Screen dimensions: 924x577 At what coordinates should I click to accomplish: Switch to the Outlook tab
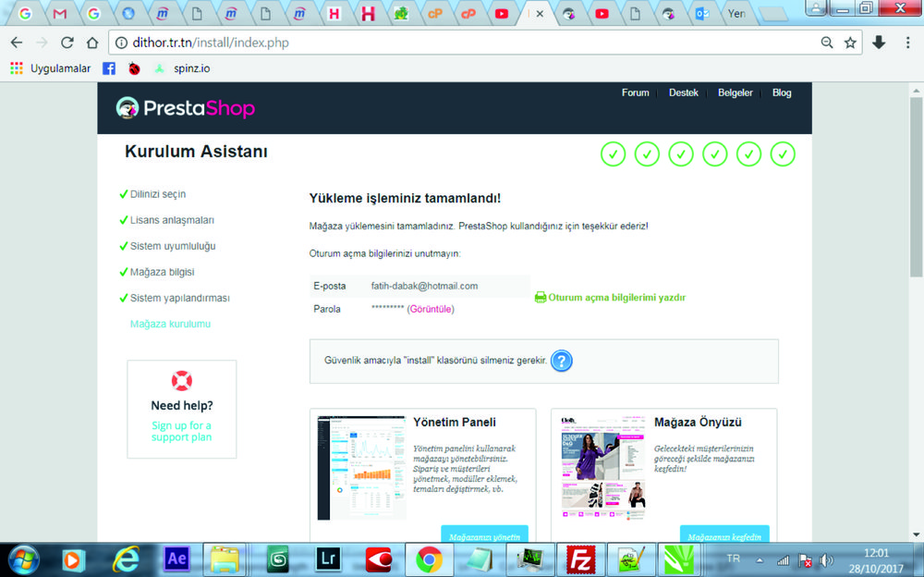[702, 14]
